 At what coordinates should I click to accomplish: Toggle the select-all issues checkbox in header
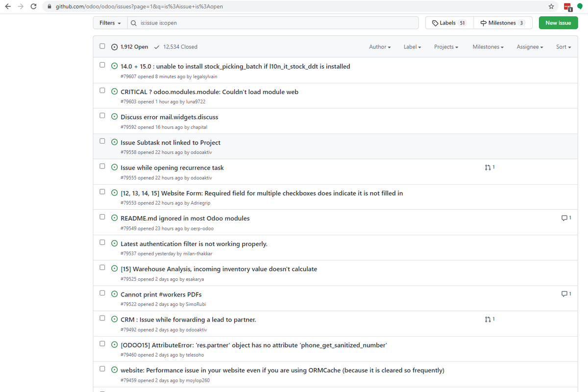point(102,46)
